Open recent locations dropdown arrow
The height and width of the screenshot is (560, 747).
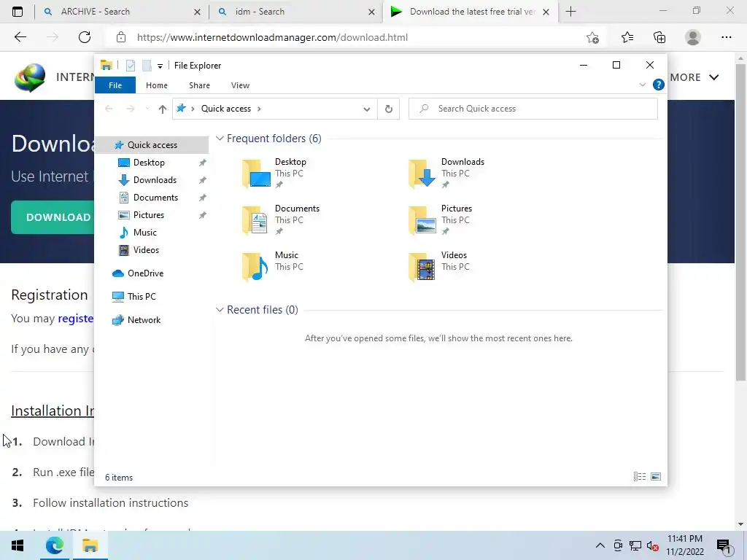click(x=147, y=109)
